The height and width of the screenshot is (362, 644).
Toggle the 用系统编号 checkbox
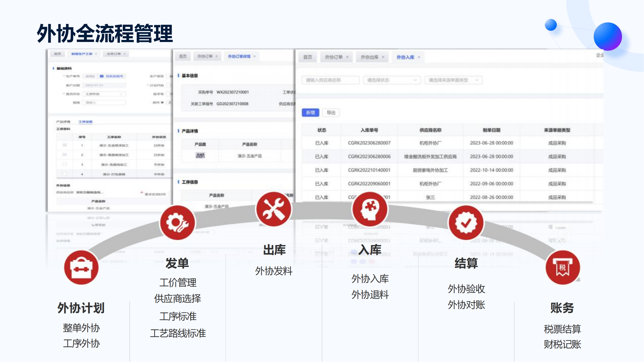[102, 76]
